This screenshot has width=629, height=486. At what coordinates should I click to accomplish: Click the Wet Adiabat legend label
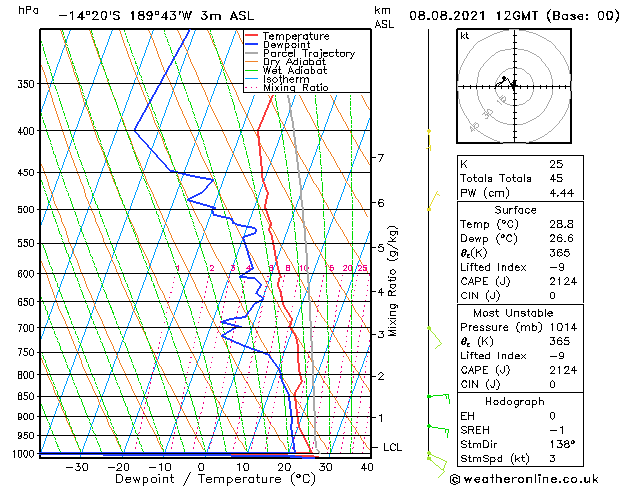[x=295, y=70]
